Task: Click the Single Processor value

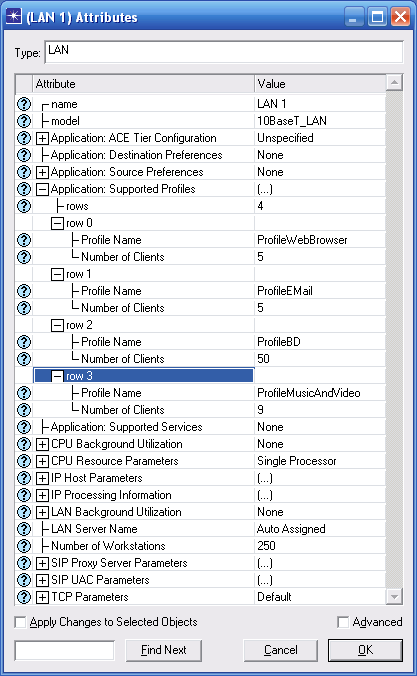Action: [297, 461]
